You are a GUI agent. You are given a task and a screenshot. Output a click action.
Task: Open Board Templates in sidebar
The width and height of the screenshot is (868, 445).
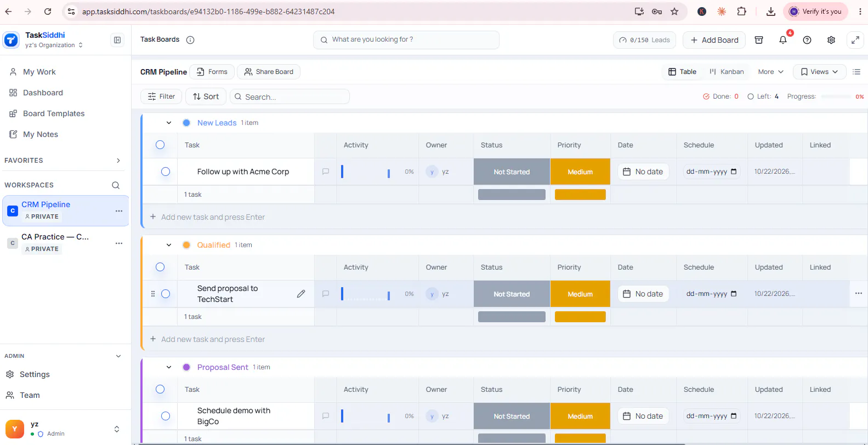54,113
